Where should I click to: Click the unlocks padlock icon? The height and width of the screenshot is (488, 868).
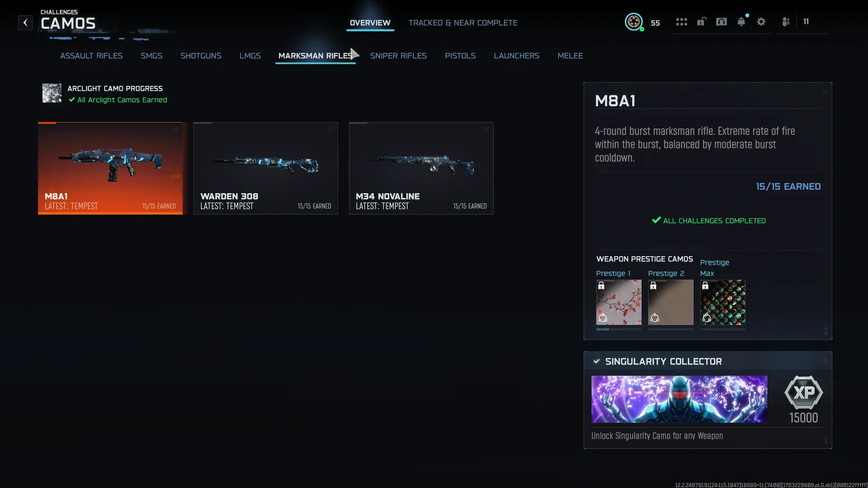[x=701, y=21]
